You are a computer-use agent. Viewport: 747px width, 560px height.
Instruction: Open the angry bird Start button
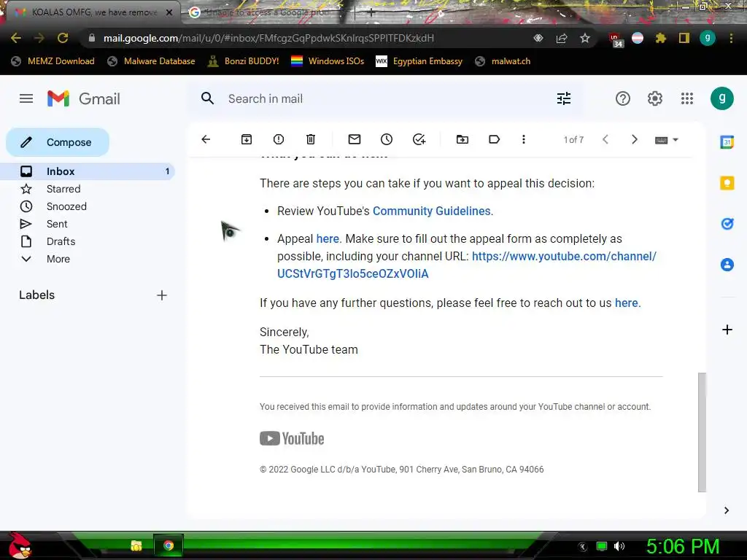pos(20,545)
